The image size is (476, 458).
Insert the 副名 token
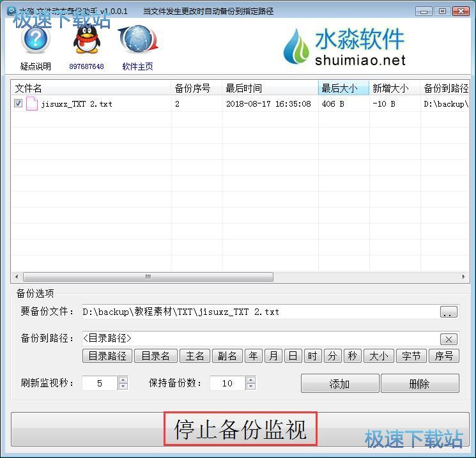tap(227, 356)
